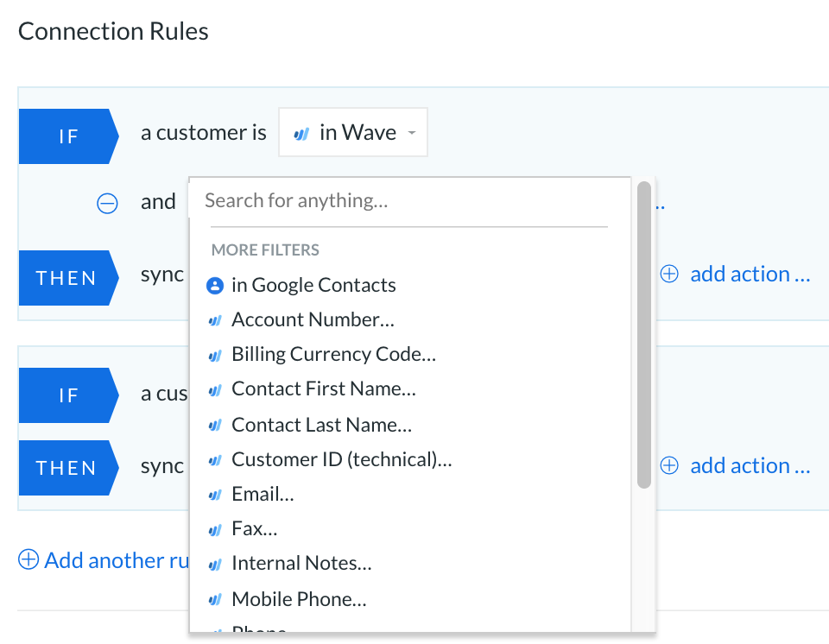This screenshot has width=829, height=644.
Task: Click the Wave icon beside Contact First Name
Action: pos(215,390)
